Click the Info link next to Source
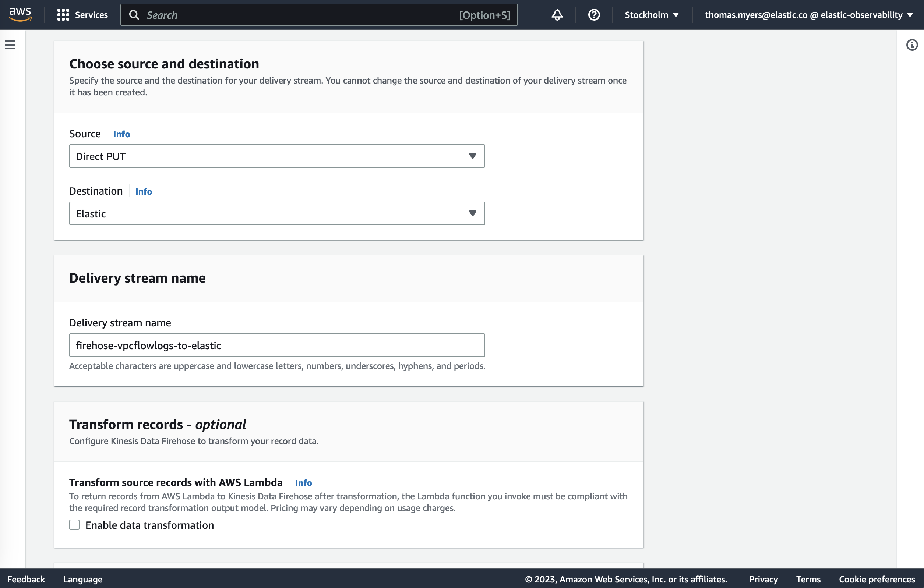The image size is (924, 588). 121,134
